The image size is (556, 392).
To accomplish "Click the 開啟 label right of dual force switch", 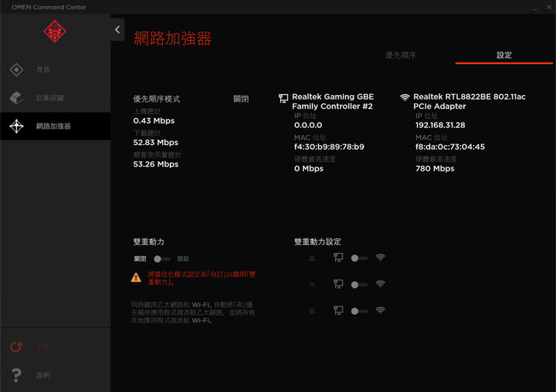I will [x=183, y=259].
